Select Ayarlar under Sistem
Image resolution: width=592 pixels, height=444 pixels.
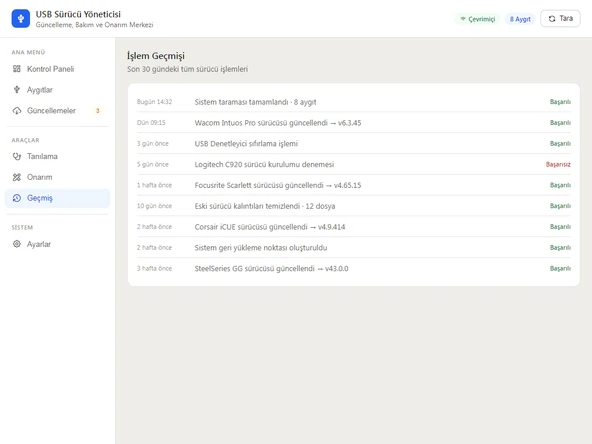click(x=57, y=244)
